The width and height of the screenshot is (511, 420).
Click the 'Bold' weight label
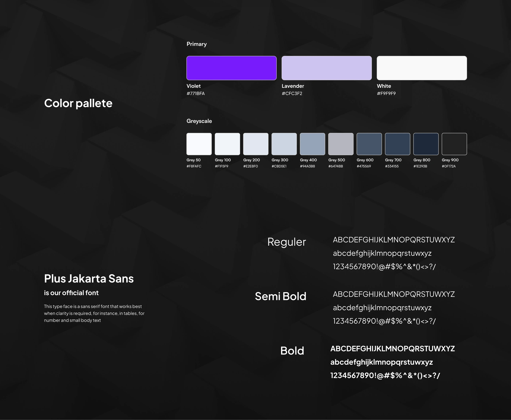(x=292, y=351)
